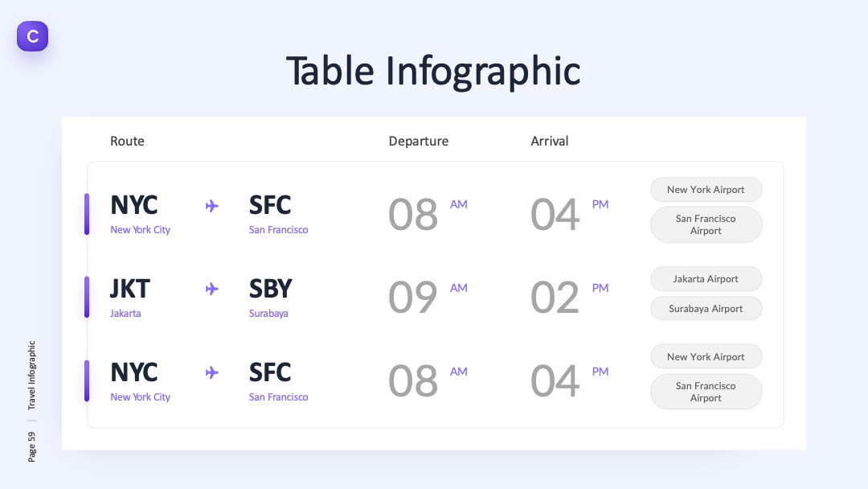Screen dimensions: 868x489
Task: Click the purple bar beside the first NYC row
Action: point(86,214)
